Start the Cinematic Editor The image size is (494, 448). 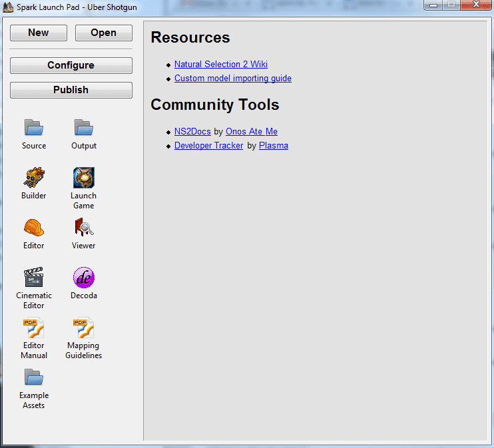(x=33, y=278)
